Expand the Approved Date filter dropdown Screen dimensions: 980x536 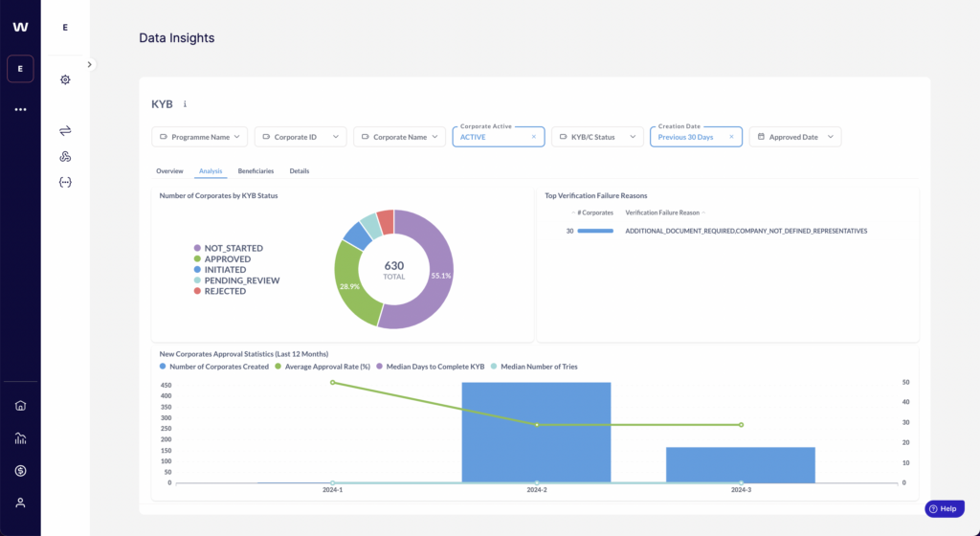[794, 137]
